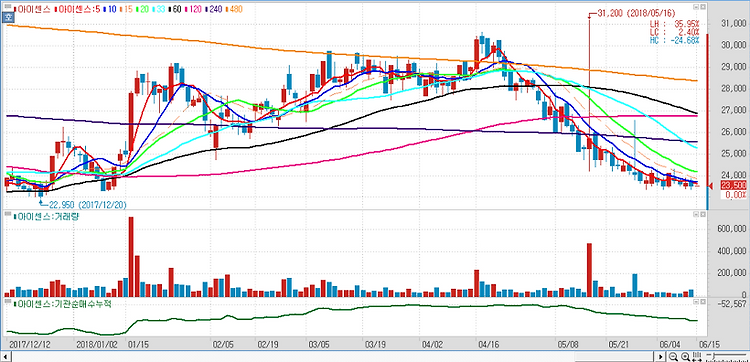Select the 480-day moving average legend
Screen dimensions: 750x362
point(234,9)
